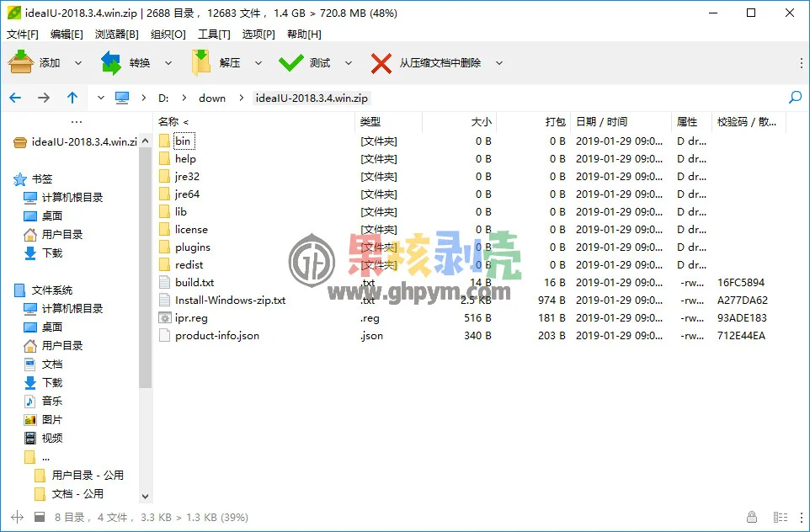Go up one level with the up arrow
The image size is (810, 532).
click(x=72, y=98)
